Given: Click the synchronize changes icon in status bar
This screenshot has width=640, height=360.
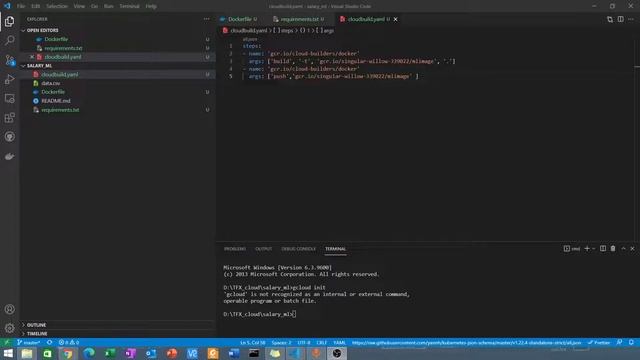Looking at the screenshot, I should coord(49,342).
